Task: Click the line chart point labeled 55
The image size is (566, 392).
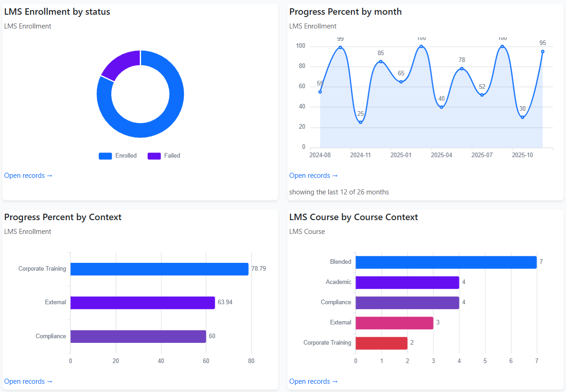Action: [x=320, y=92]
